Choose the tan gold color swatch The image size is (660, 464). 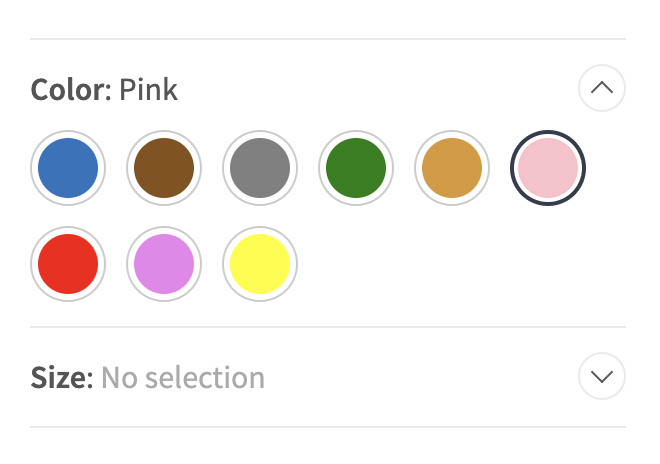tap(452, 168)
